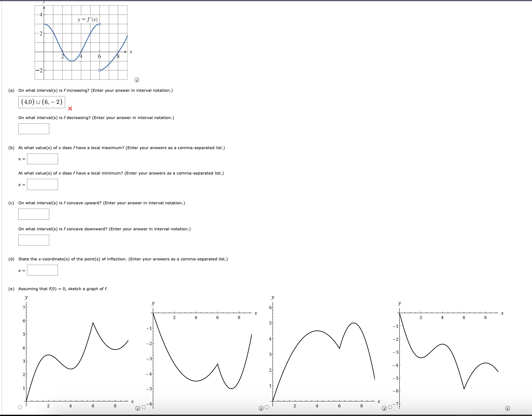Click the red X incorrect-answer marker
This screenshot has width=532, height=416.
click(x=70, y=108)
